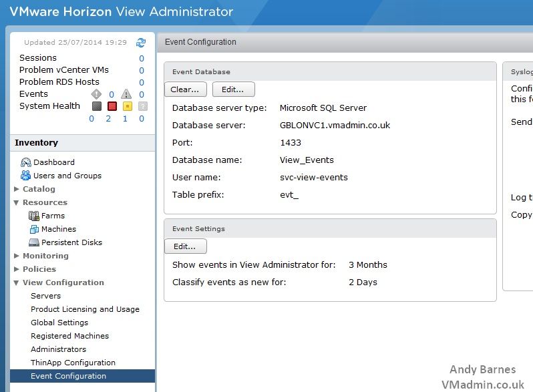Click the 3 Months value
This screenshot has width=533, height=392.
pos(368,265)
